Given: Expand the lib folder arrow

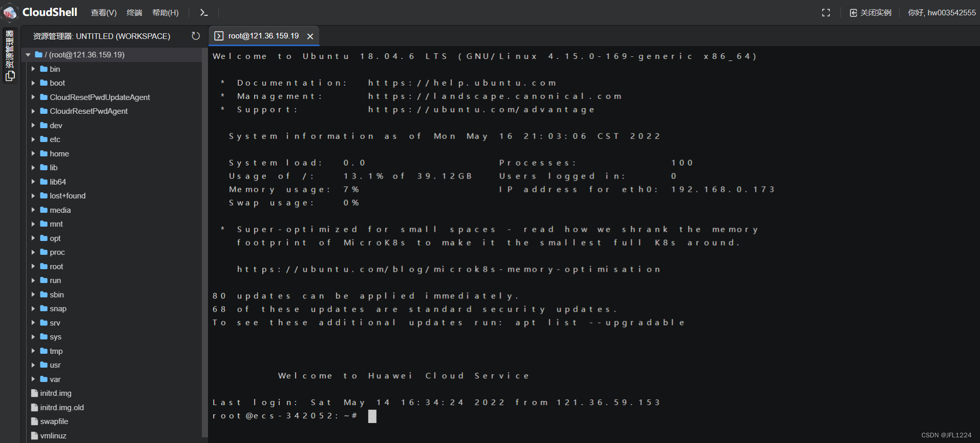Looking at the screenshot, I should point(33,168).
